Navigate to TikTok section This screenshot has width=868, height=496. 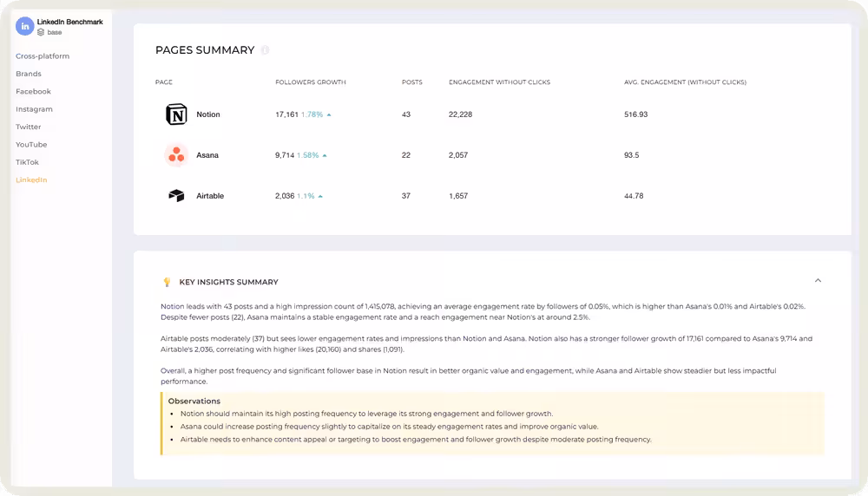point(27,162)
